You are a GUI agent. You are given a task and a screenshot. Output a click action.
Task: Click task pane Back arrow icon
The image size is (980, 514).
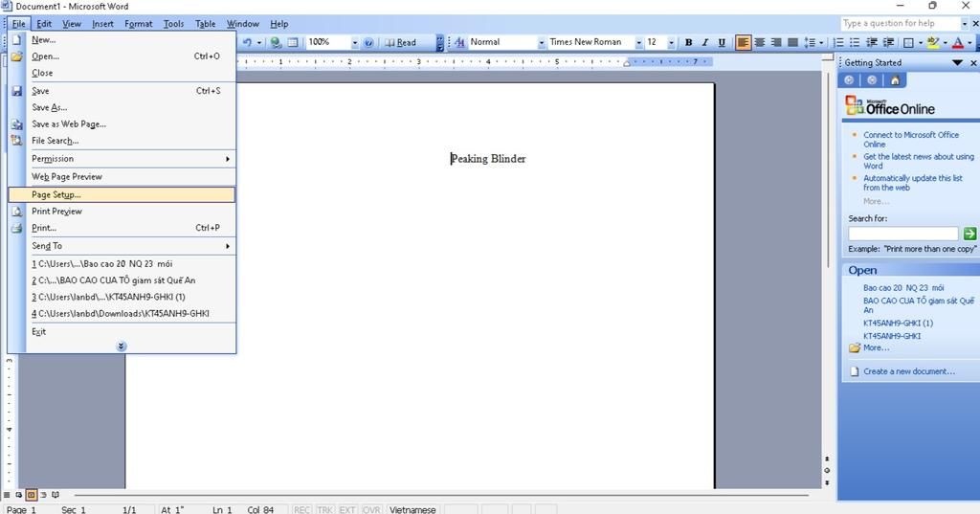coord(849,80)
